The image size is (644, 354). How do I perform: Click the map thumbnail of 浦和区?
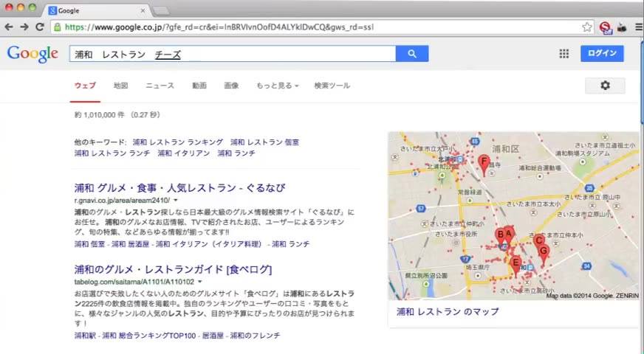(513, 216)
